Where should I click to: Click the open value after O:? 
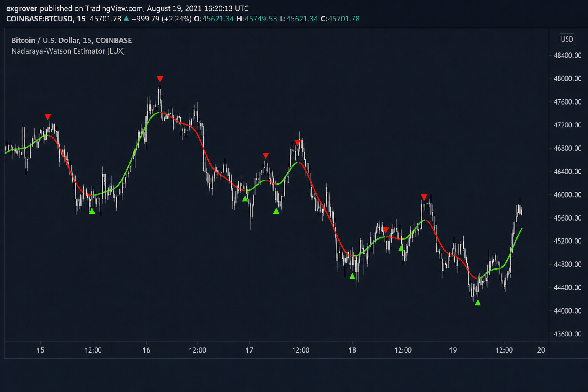[x=218, y=19]
